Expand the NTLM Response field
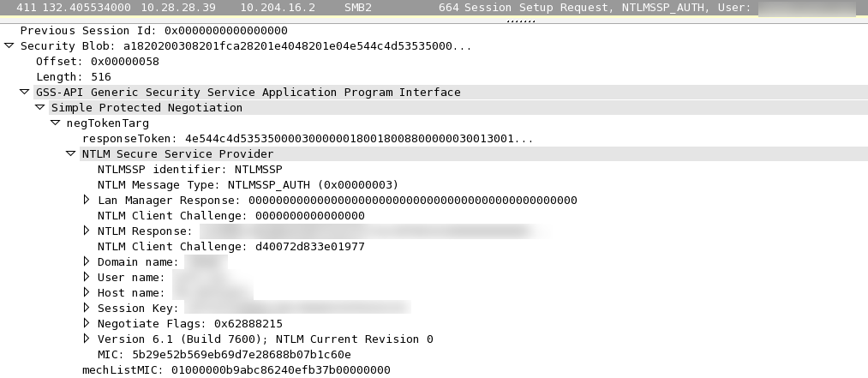Screen dimensions: 868x378 [87, 231]
